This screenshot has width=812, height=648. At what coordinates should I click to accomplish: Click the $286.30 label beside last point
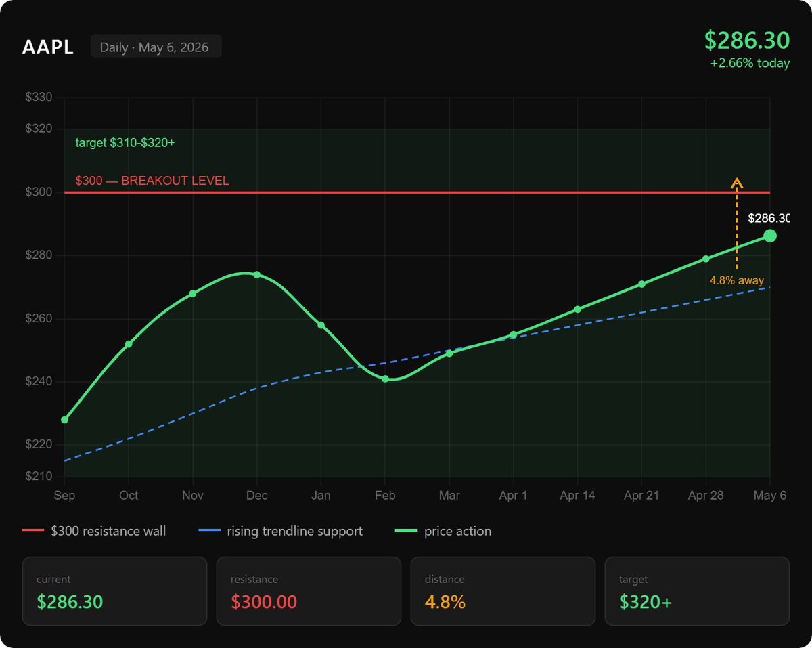click(769, 218)
